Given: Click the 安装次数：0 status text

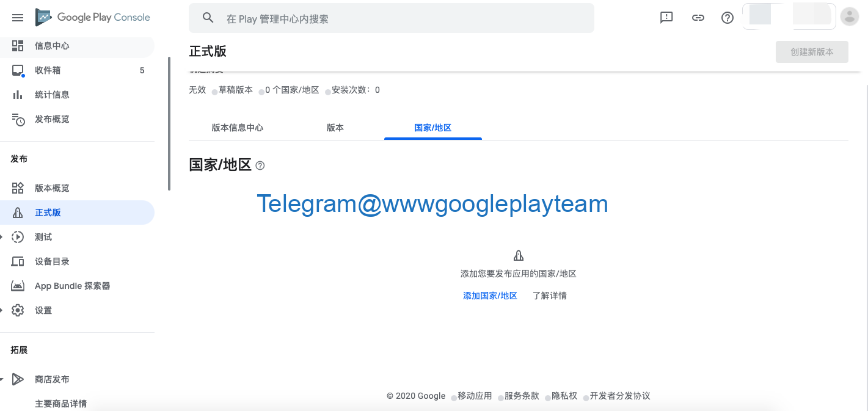Looking at the screenshot, I should 356,90.
